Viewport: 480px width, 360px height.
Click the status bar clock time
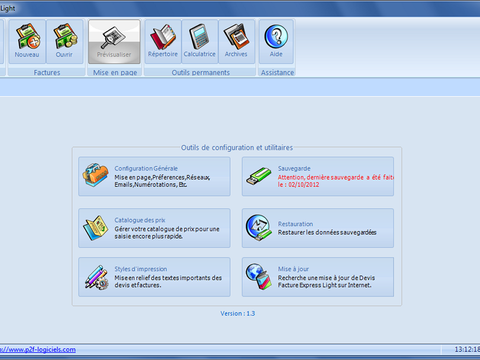(467, 349)
